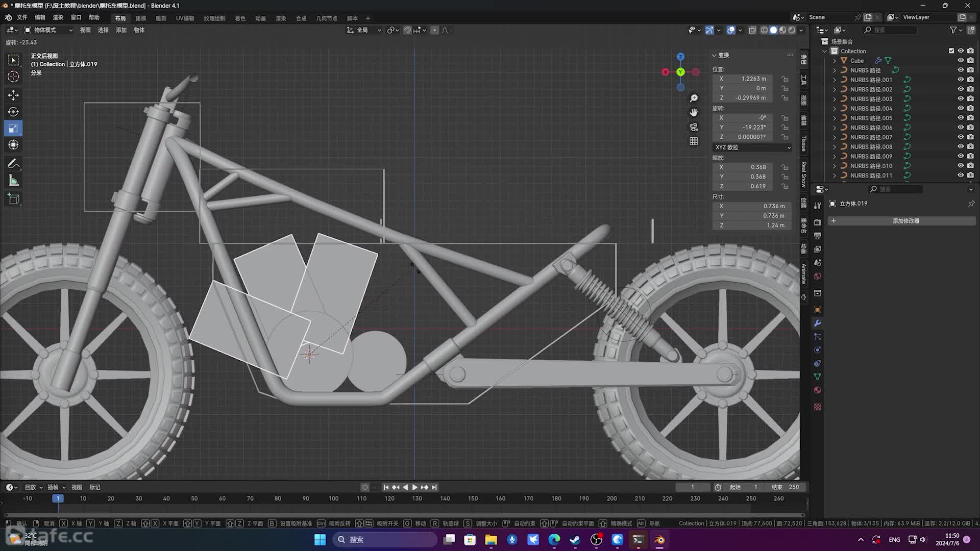Open the outliner filter dropdown
The image size is (980, 551).
click(955, 30)
